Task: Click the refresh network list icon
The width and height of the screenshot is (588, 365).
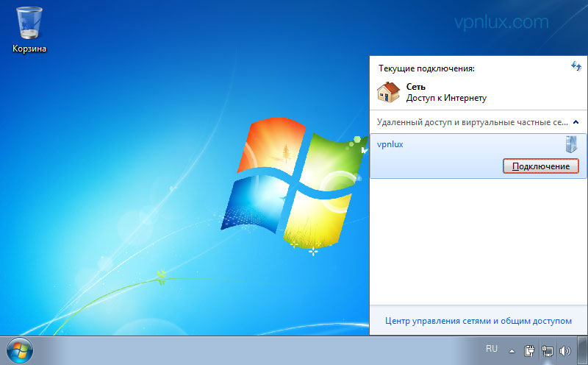Action: [576, 66]
